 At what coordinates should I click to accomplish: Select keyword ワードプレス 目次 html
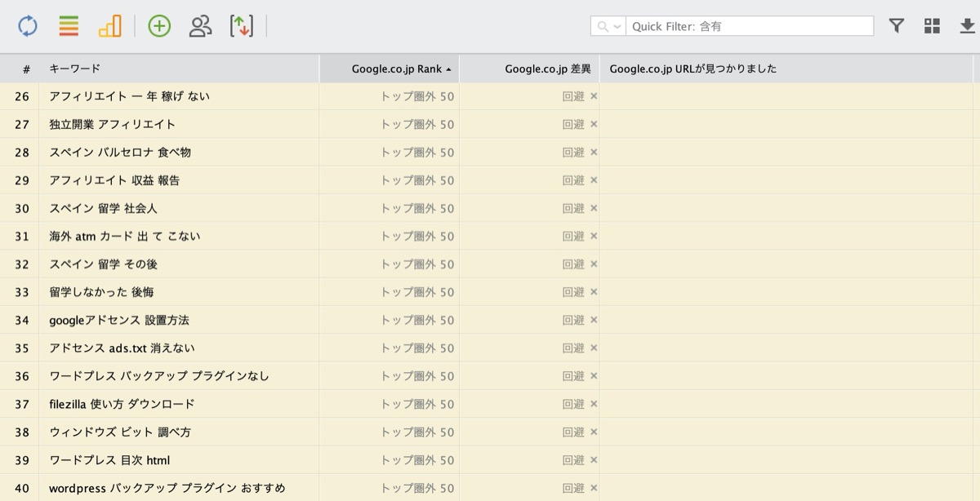coord(109,459)
